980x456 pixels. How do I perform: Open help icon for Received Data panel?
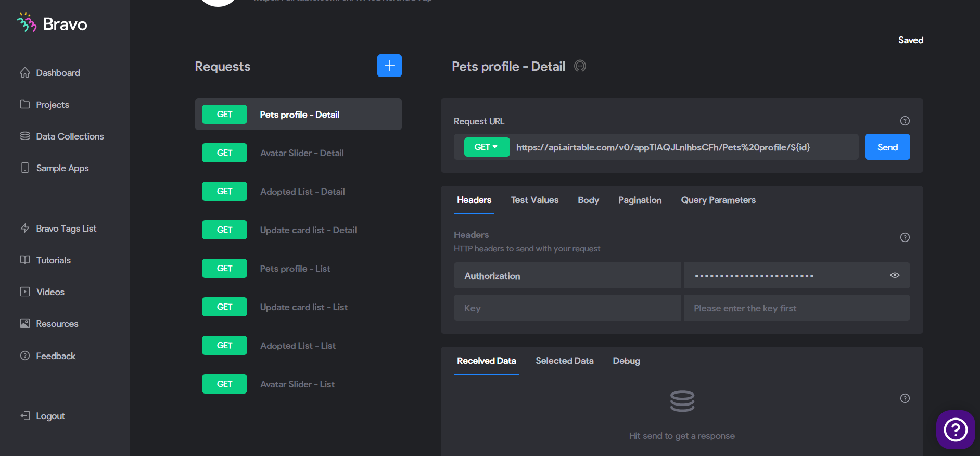click(905, 398)
